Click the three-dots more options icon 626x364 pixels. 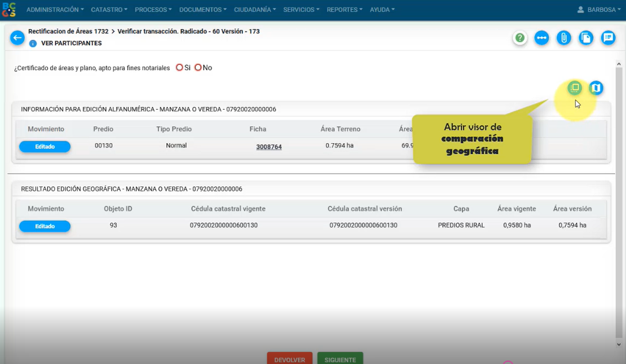pos(541,38)
